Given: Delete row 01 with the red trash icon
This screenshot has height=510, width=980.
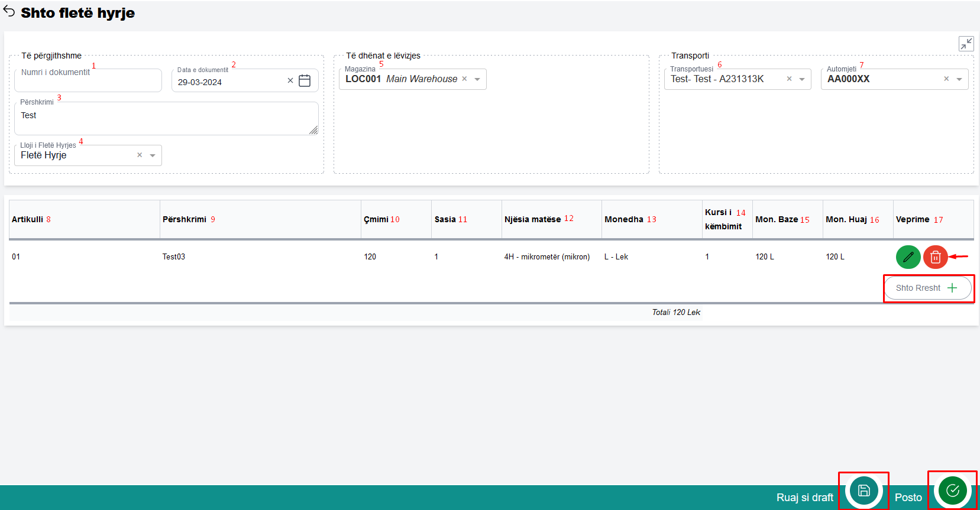Looking at the screenshot, I should tap(935, 257).
